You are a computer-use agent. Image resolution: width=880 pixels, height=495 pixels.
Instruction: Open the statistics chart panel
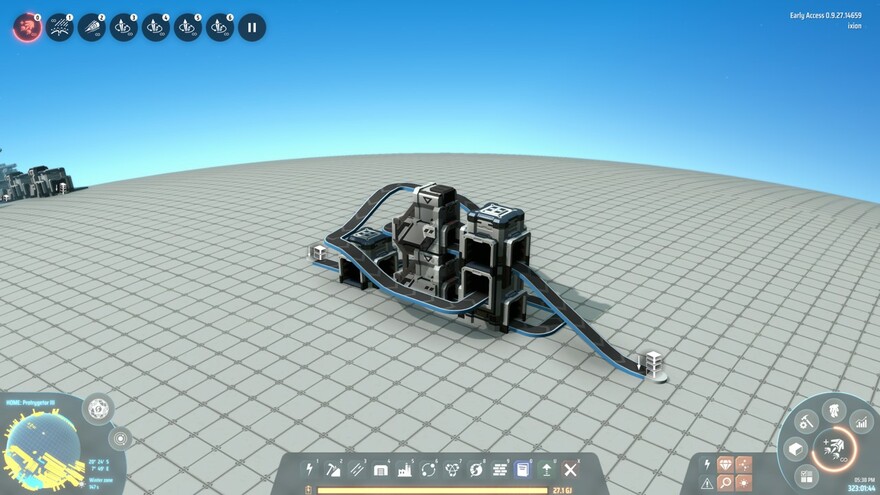point(860,423)
